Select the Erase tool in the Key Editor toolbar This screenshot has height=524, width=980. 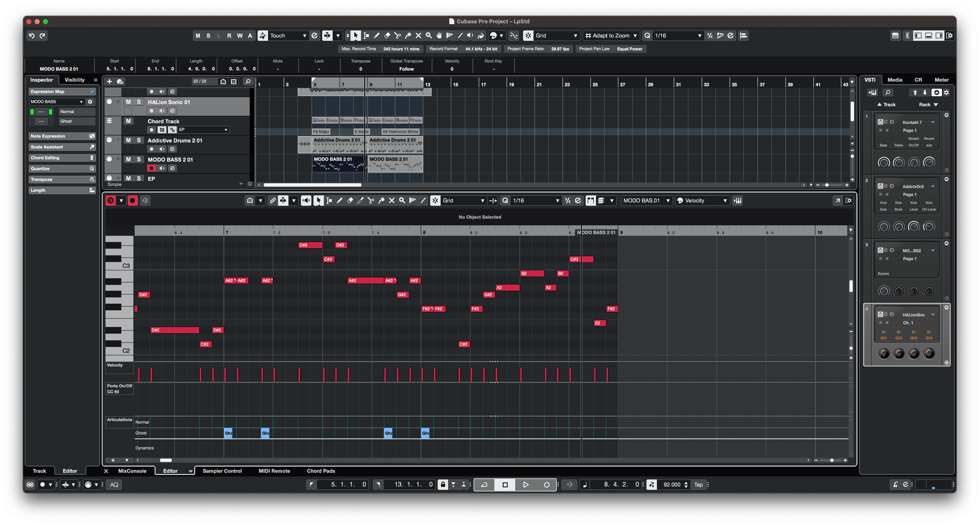tap(350, 200)
